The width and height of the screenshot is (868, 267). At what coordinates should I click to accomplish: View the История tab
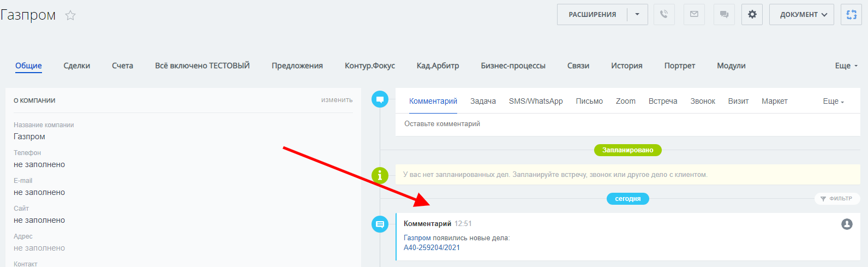(x=627, y=66)
